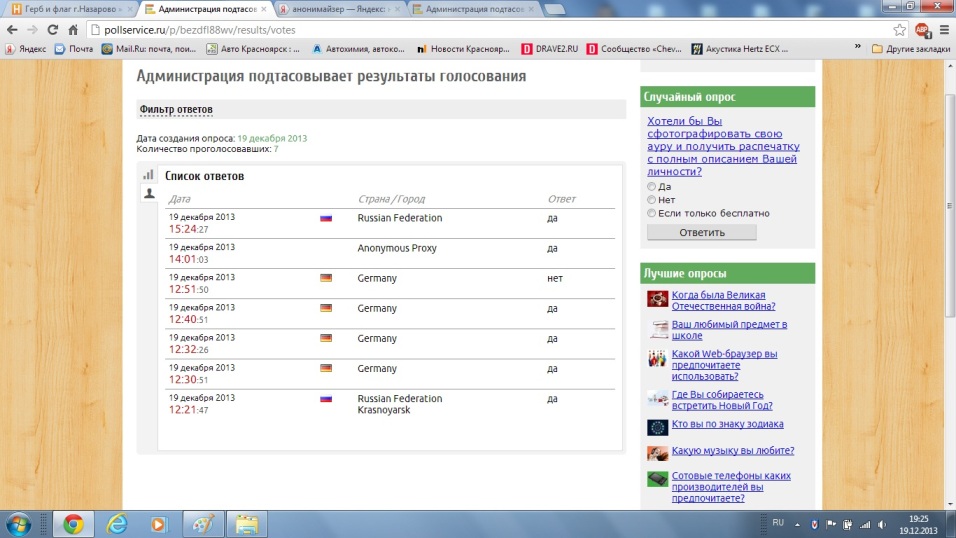Open the random poll about aura photo

[x=723, y=146]
